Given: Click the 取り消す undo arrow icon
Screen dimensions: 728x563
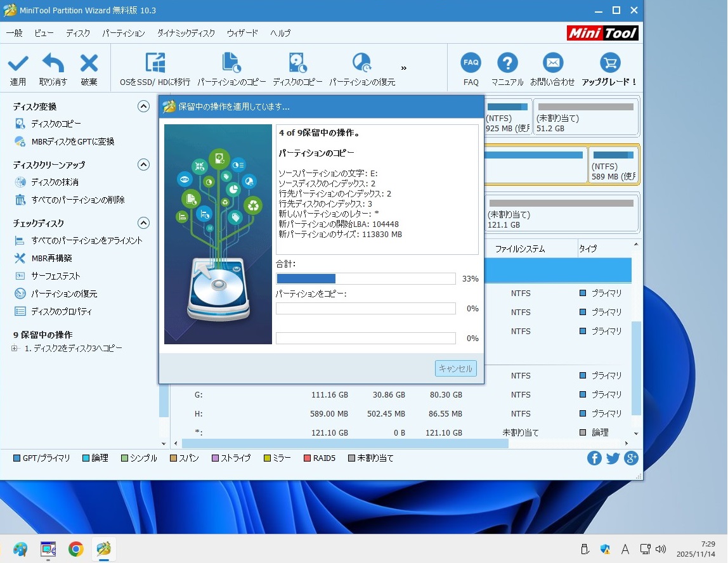Looking at the screenshot, I should point(53,63).
